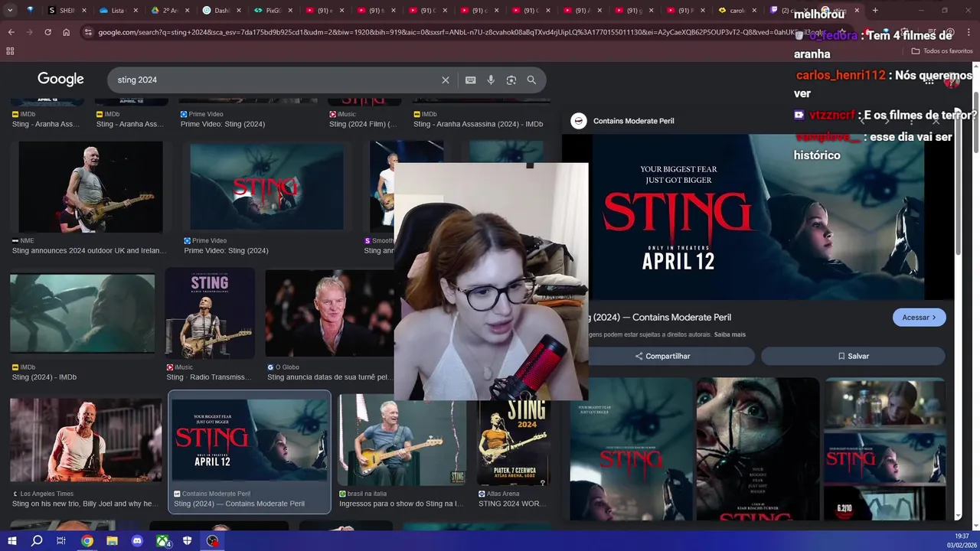This screenshot has height=551, width=980.
Task: Open a new browser tab
Action: click(x=875, y=11)
